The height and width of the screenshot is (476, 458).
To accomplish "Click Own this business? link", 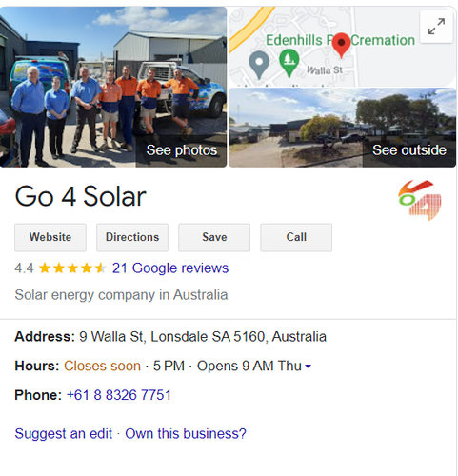I will 186,433.
